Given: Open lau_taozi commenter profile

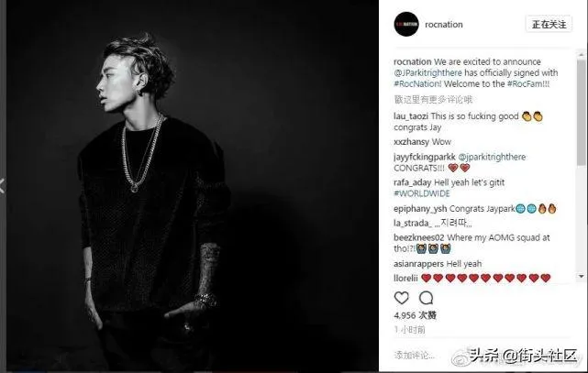Looking at the screenshot, I should (x=411, y=116).
